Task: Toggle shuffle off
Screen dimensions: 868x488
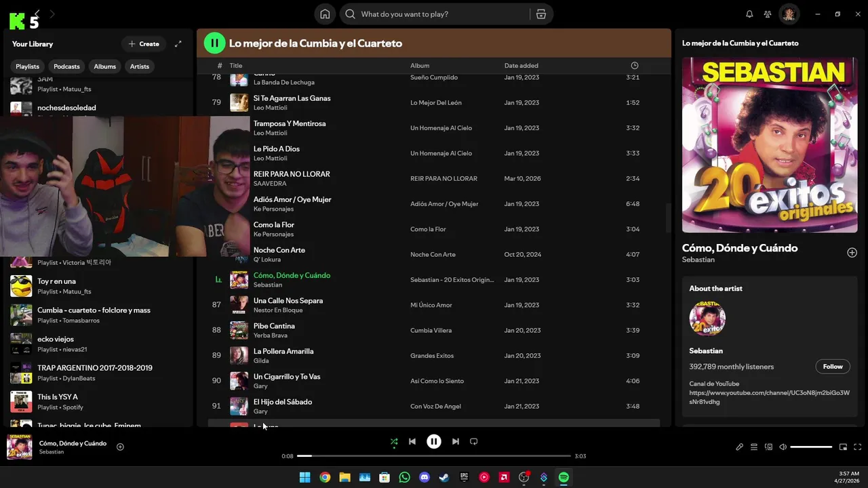Action: coord(394,442)
